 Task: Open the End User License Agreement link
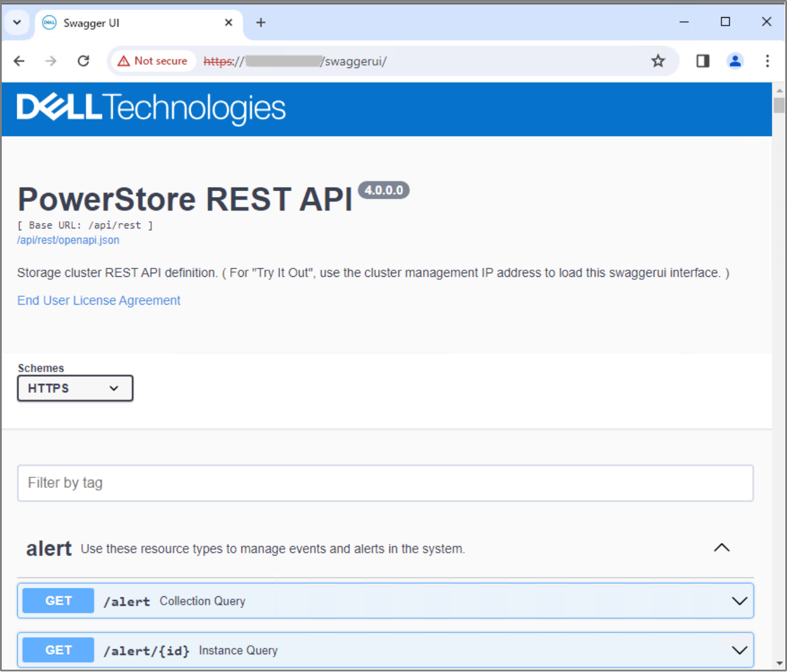coord(99,301)
